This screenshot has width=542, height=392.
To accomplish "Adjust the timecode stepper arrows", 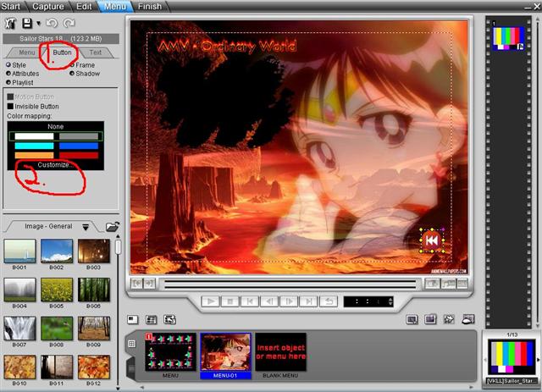I will click(x=390, y=301).
